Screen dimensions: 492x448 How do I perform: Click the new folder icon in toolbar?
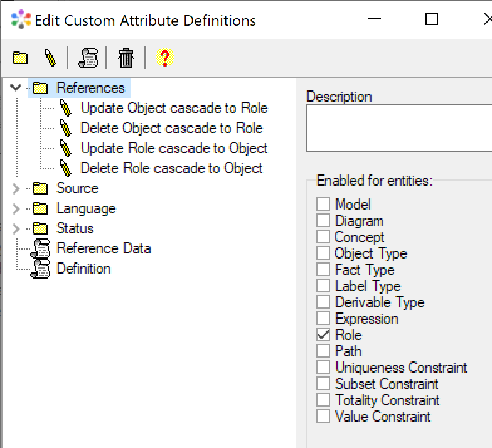click(x=21, y=58)
